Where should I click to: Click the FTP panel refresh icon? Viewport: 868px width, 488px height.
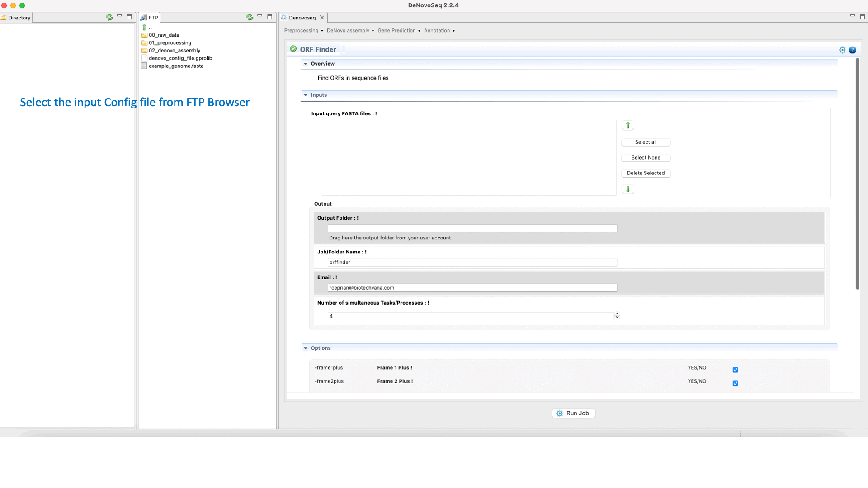pyautogui.click(x=250, y=17)
